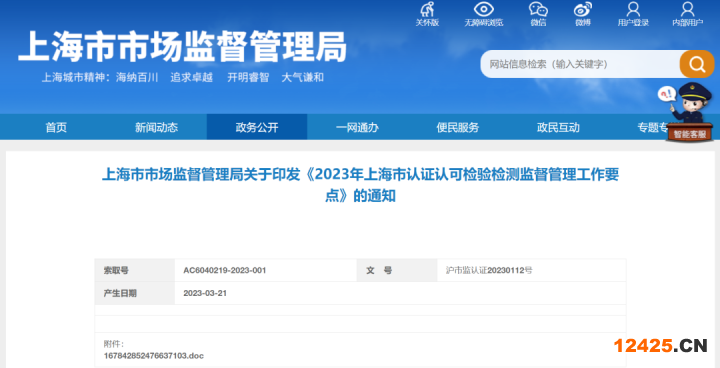This screenshot has height=368, width=720.
Task: Open the 一网通办 nav tab
Action: click(x=357, y=127)
